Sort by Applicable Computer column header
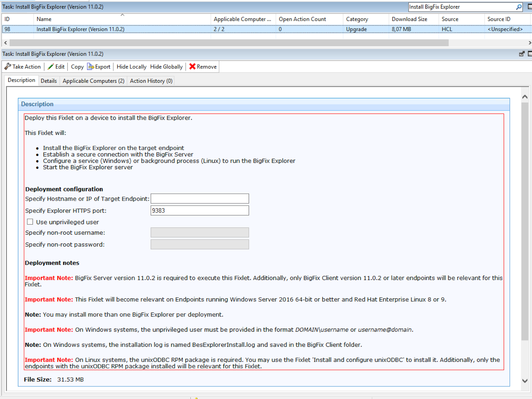 click(243, 19)
